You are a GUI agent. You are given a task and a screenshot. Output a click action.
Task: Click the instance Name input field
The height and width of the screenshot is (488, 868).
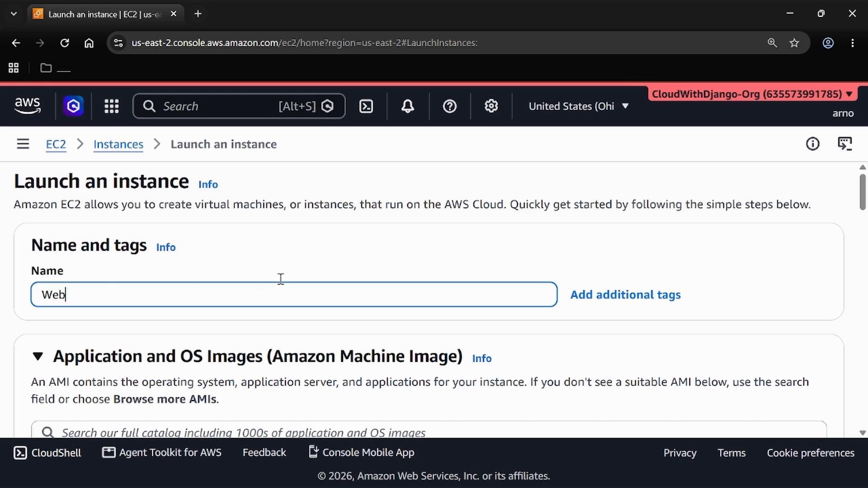pyautogui.click(x=294, y=295)
